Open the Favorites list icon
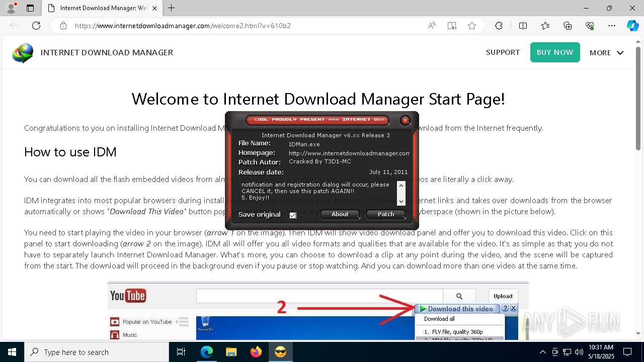The width and height of the screenshot is (644, 362). pos(545,26)
